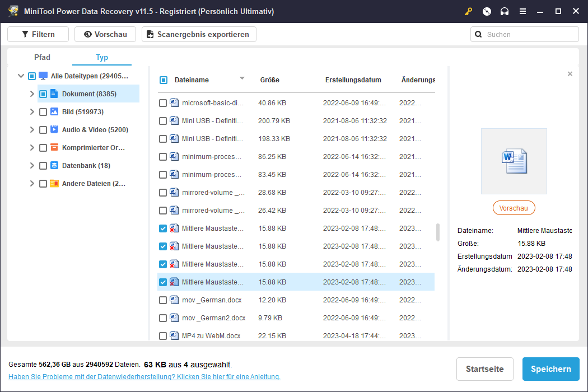The image size is (588, 392).
Task: Click the Datenbank category icon
Action: (54, 165)
